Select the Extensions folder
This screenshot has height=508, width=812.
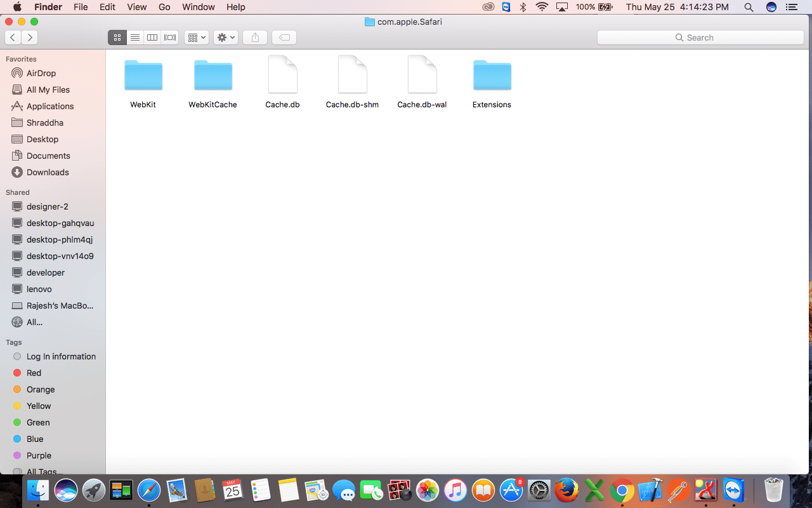pos(492,83)
